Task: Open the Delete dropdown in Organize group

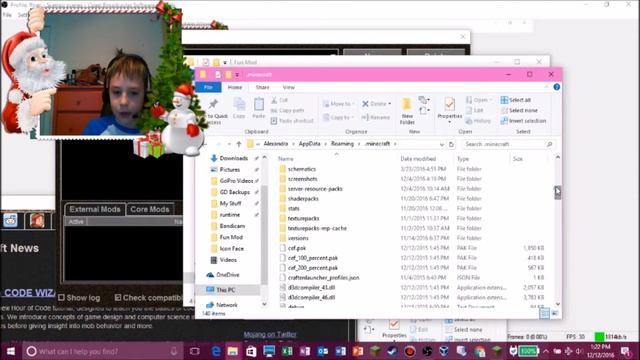Action: click(376, 104)
